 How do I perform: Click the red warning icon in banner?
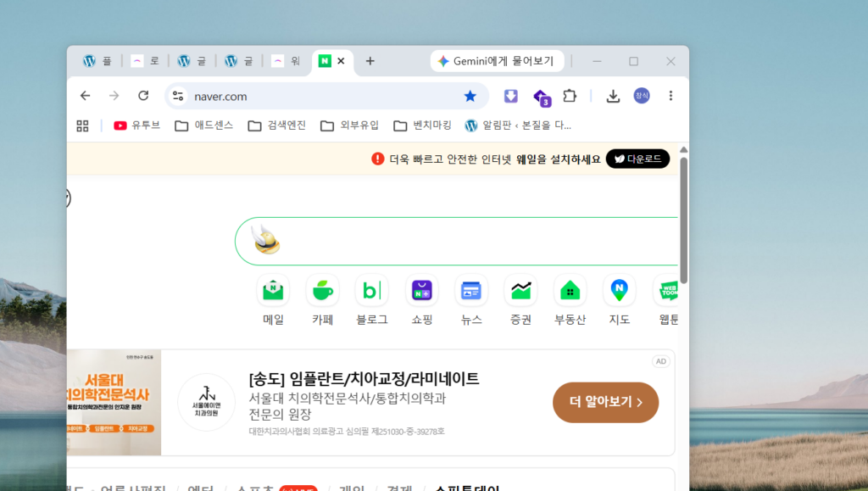click(377, 159)
